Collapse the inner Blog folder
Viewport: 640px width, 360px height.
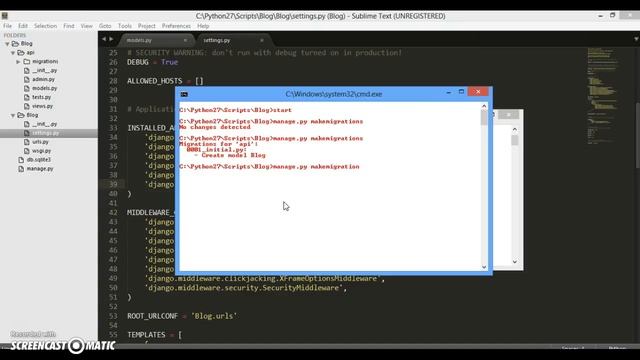(x=13, y=116)
